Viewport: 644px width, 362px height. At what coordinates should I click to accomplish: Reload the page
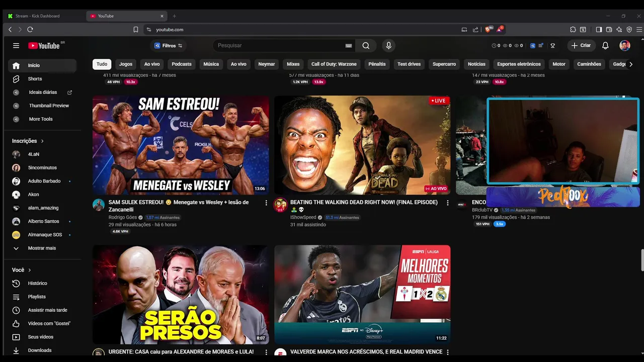pos(30,30)
